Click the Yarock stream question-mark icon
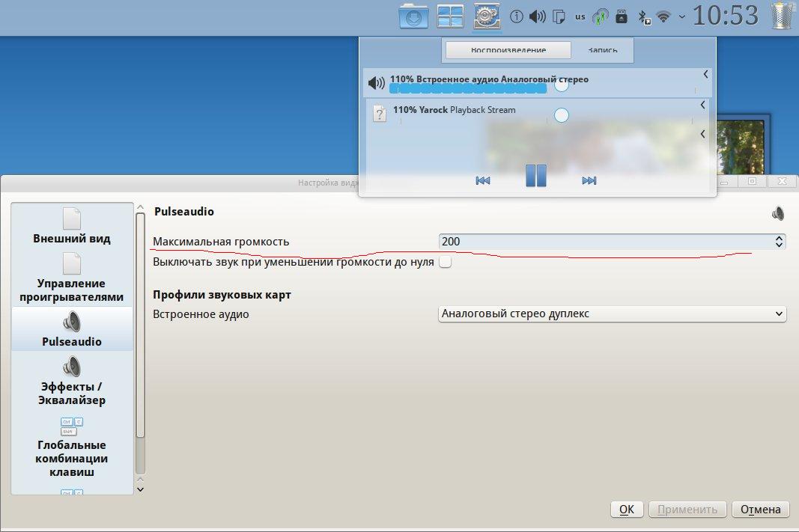 click(x=379, y=114)
